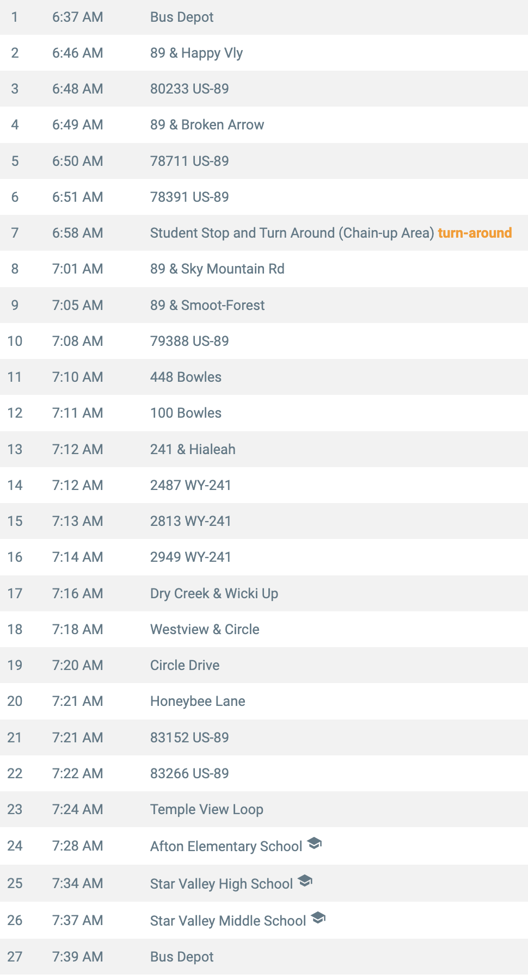Click the school icon beside Afton Elementary School
Image resolution: width=528 pixels, height=980 pixels.
315,843
